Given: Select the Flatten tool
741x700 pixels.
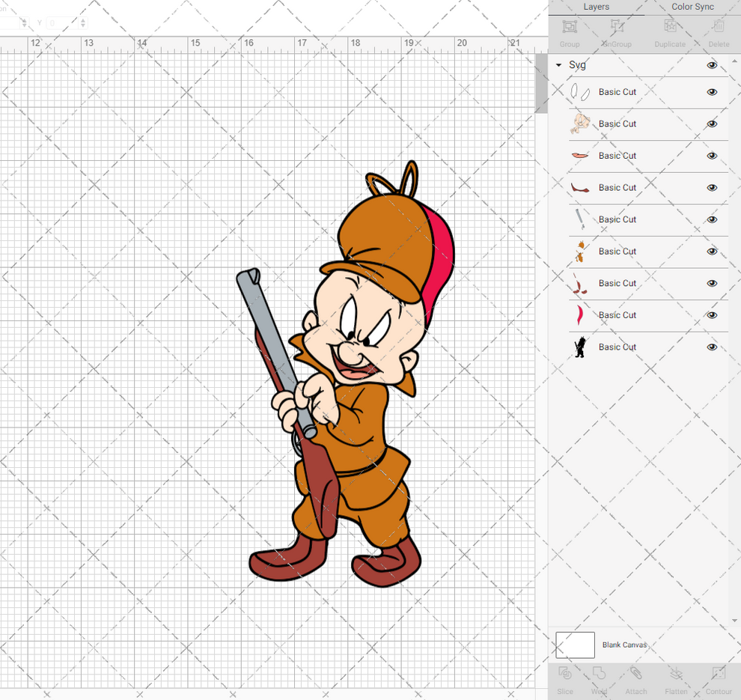Looking at the screenshot, I should pos(676,680).
